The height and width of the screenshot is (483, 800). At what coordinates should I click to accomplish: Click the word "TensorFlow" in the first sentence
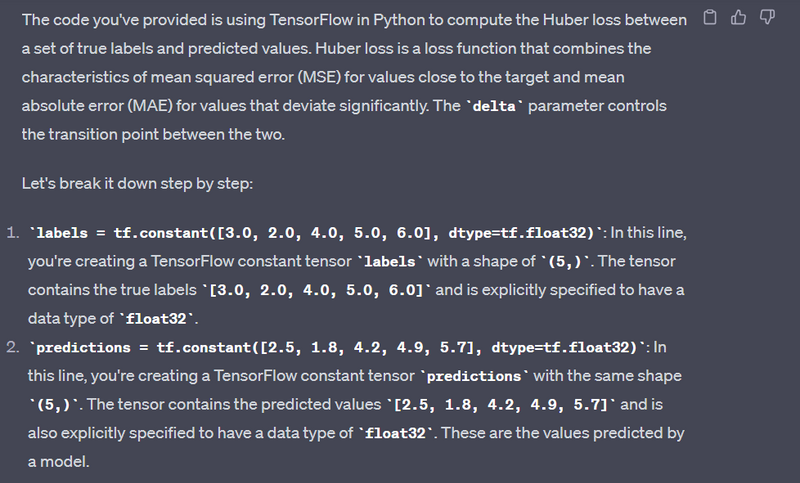click(311, 20)
